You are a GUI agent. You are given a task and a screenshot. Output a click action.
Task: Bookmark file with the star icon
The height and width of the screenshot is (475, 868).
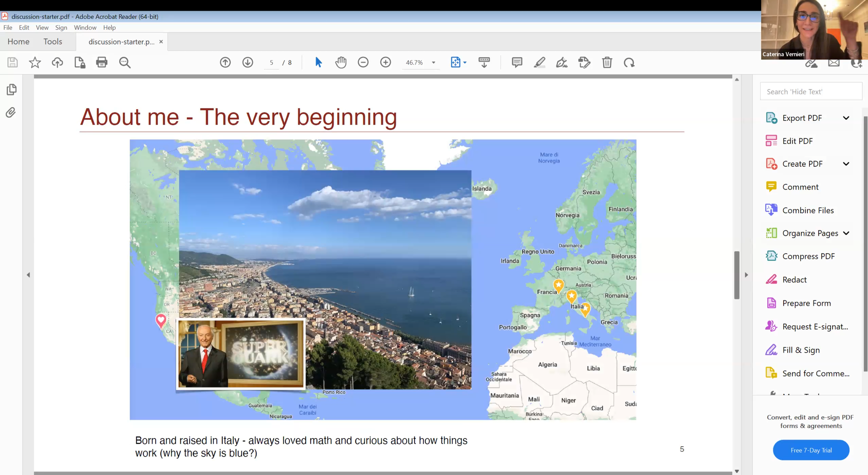35,62
